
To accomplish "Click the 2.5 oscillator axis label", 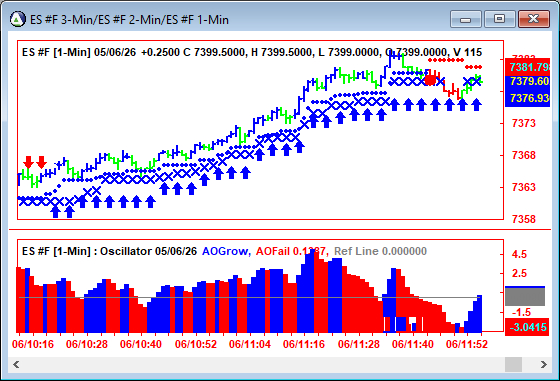I will [x=519, y=274].
